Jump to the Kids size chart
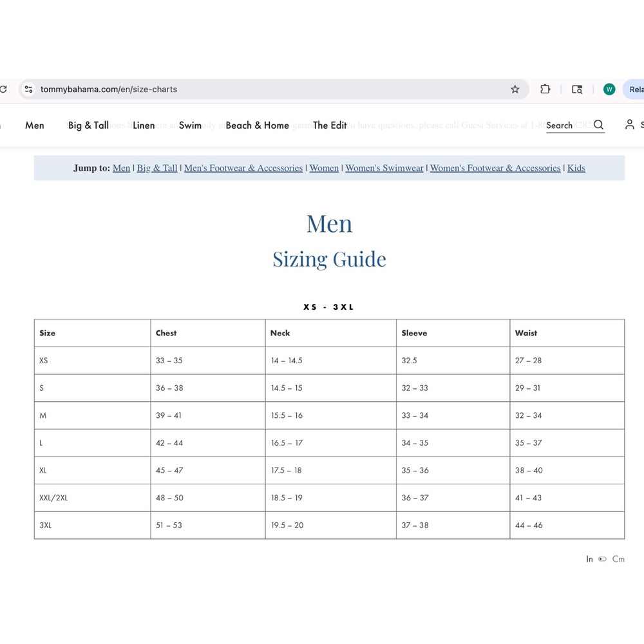The width and height of the screenshot is (644, 644). [576, 168]
